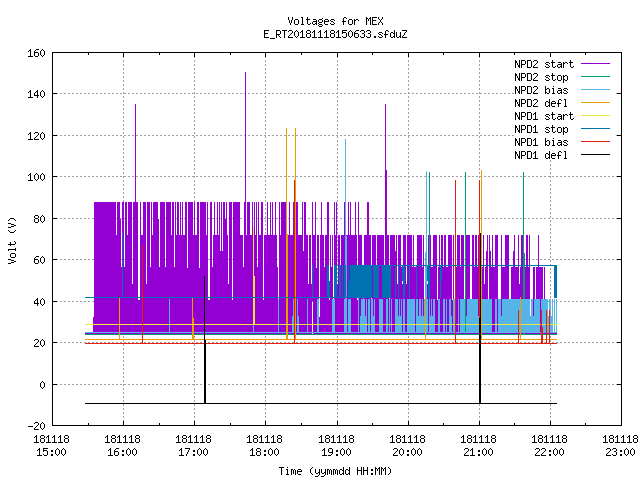The image size is (640, 480).
Task: Click the purple line sample beside NPD2 start
Action: point(595,64)
